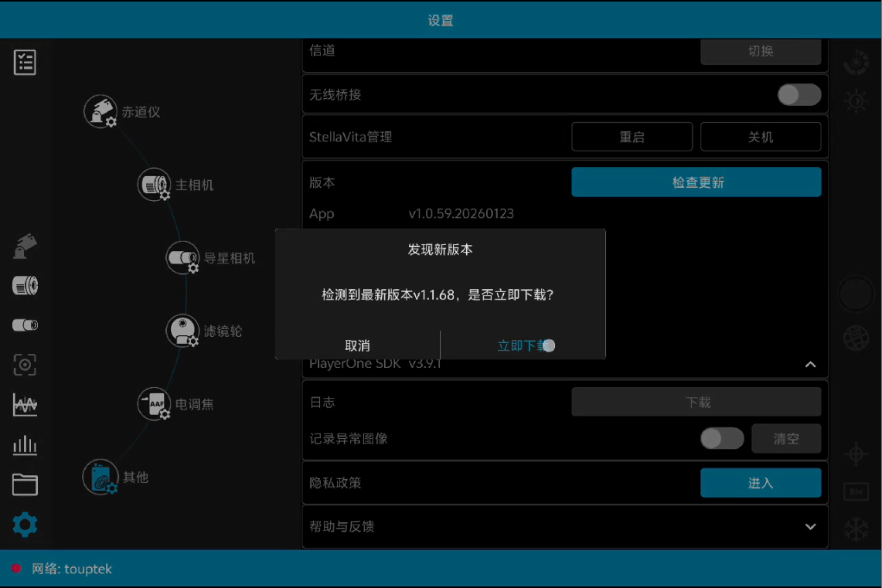Image resolution: width=882 pixels, height=588 pixels.
Task: Select the histogram curve icon in sidebar
Action: (x=24, y=404)
